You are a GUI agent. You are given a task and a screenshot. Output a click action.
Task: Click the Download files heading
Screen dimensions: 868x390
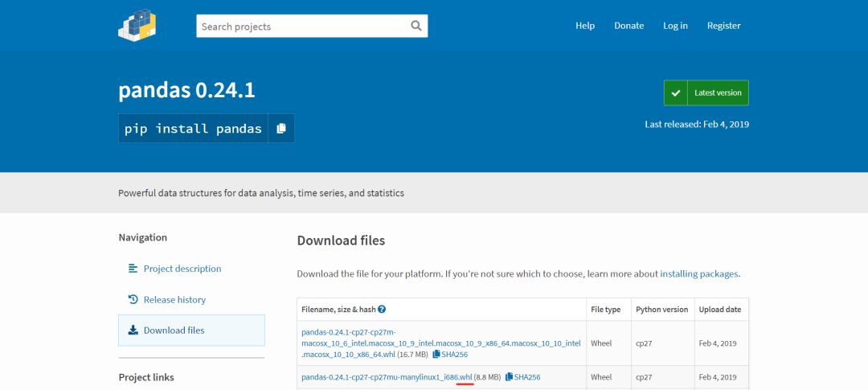(x=341, y=240)
